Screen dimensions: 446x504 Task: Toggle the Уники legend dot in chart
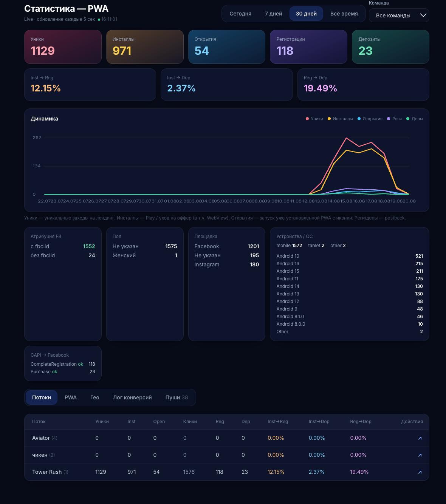click(307, 119)
